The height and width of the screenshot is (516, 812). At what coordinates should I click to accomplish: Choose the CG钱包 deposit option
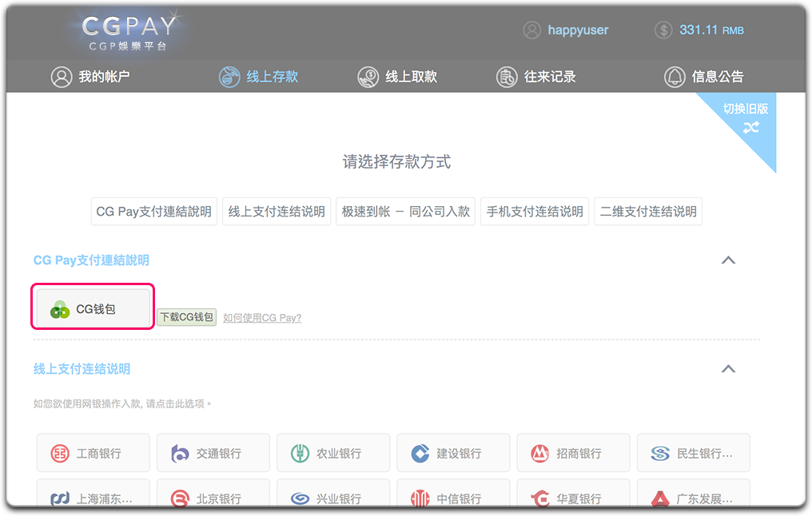[x=93, y=309]
